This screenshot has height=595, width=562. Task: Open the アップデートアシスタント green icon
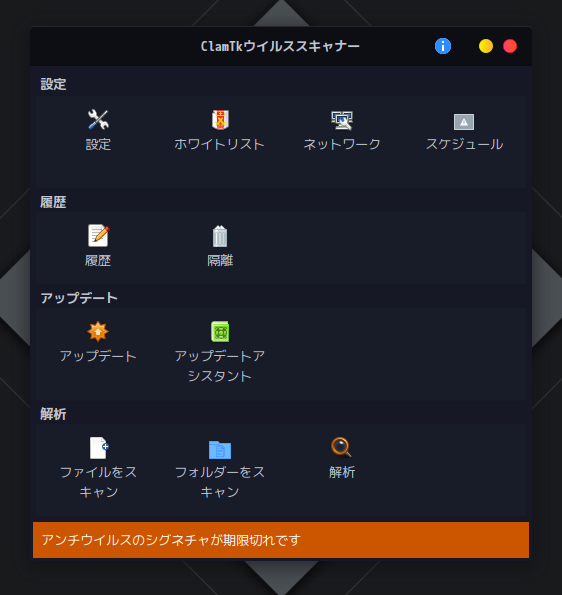pyautogui.click(x=220, y=331)
